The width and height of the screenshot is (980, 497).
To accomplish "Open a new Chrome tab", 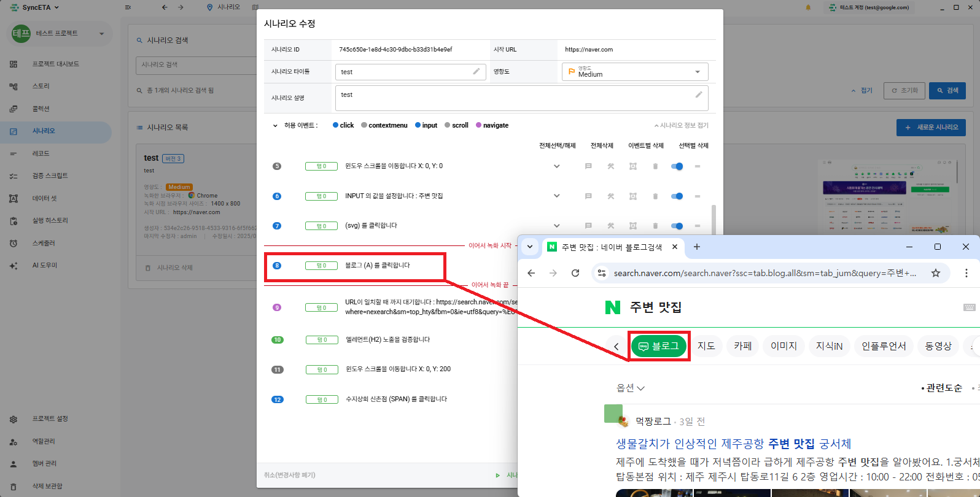I will (696, 247).
